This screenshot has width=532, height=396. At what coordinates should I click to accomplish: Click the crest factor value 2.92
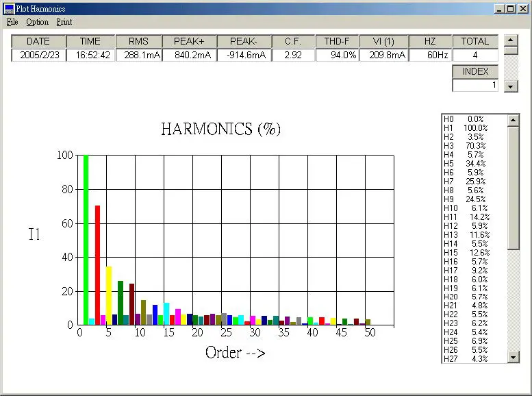point(293,55)
